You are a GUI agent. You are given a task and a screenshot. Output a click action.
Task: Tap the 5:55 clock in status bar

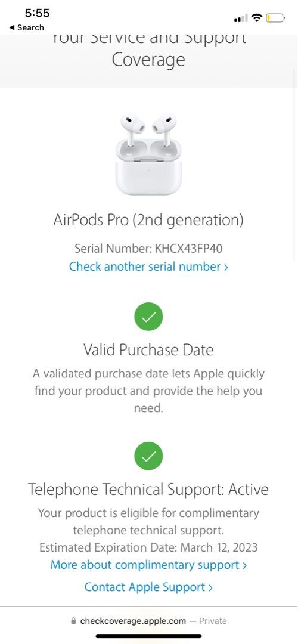[x=37, y=13]
